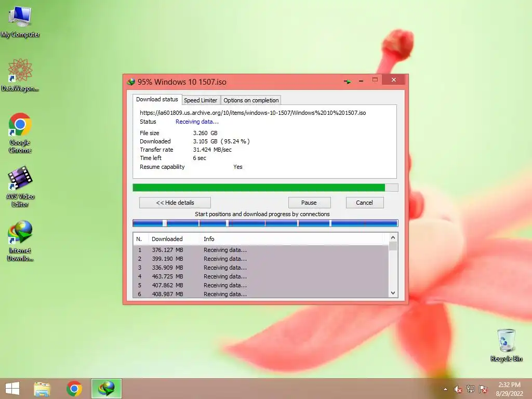
Task: Click the Downloaded column header
Action: click(175, 239)
